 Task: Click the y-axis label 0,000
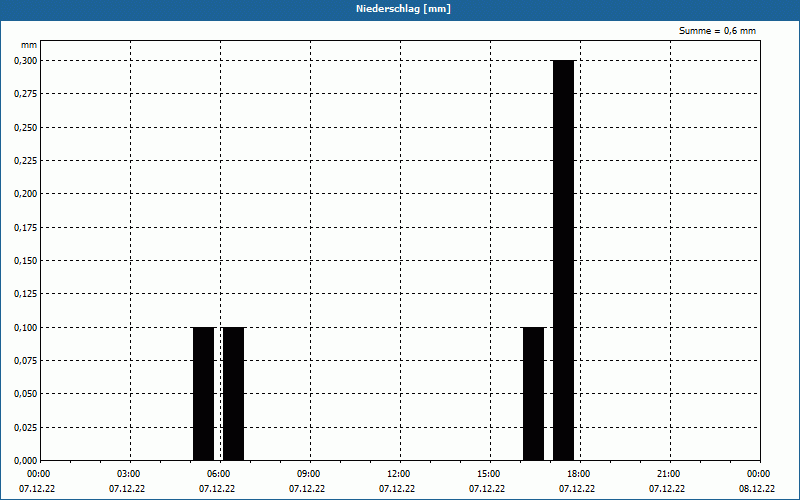tap(26, 461)
